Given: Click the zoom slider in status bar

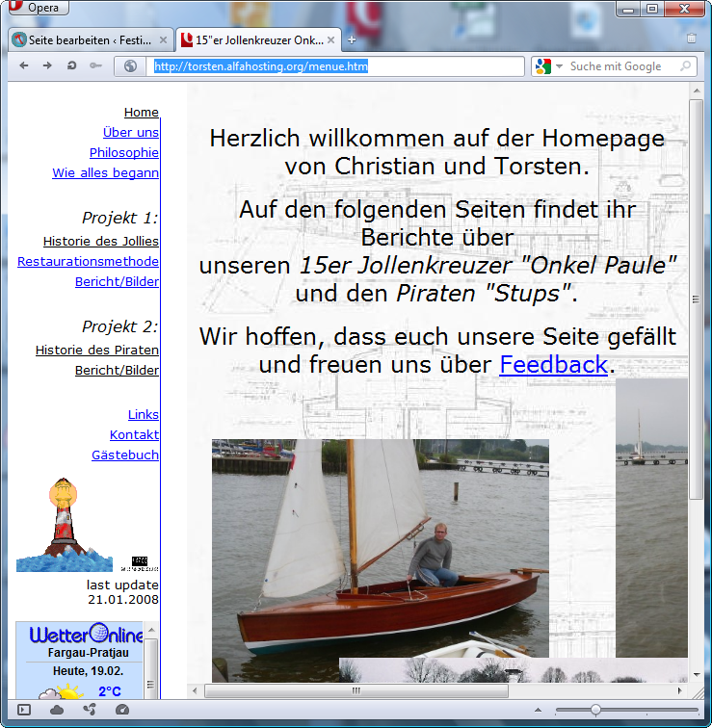Looking at the screenshot, I should [595, 710].
